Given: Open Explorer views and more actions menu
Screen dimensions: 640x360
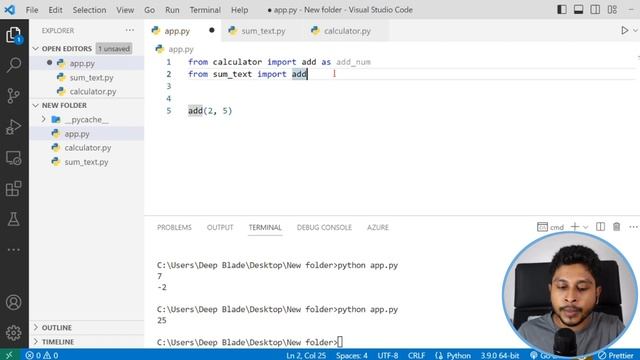Looking at the screenshot, I should (x=130, y=30).
